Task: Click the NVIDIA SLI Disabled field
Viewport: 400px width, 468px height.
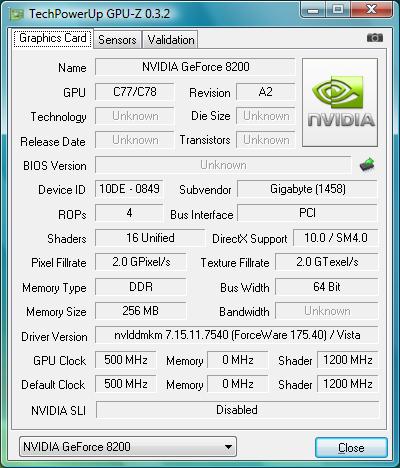Action: (237, 410)
